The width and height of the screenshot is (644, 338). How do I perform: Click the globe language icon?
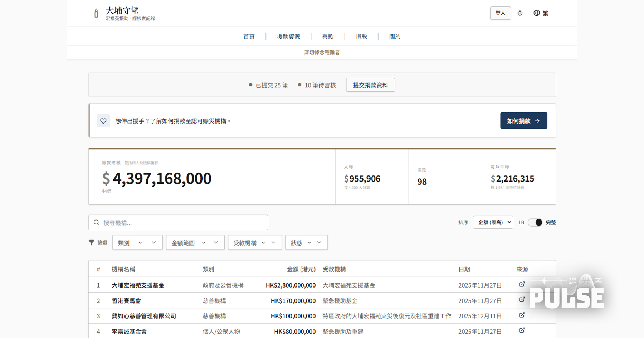click(x=537, y=13)
